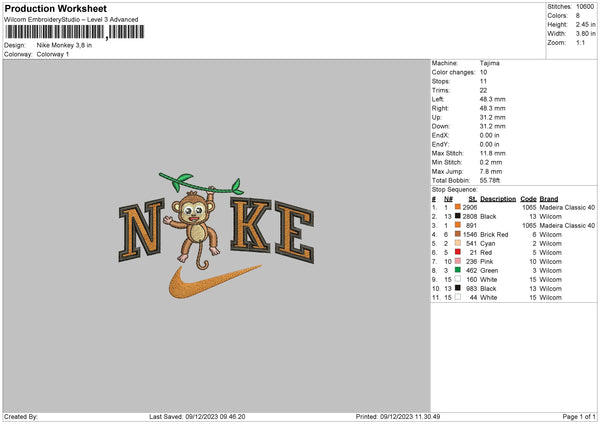600x424 pixels.
Task: Click the Total Bobbin value '55.78ft'
Action: [490, 180]
